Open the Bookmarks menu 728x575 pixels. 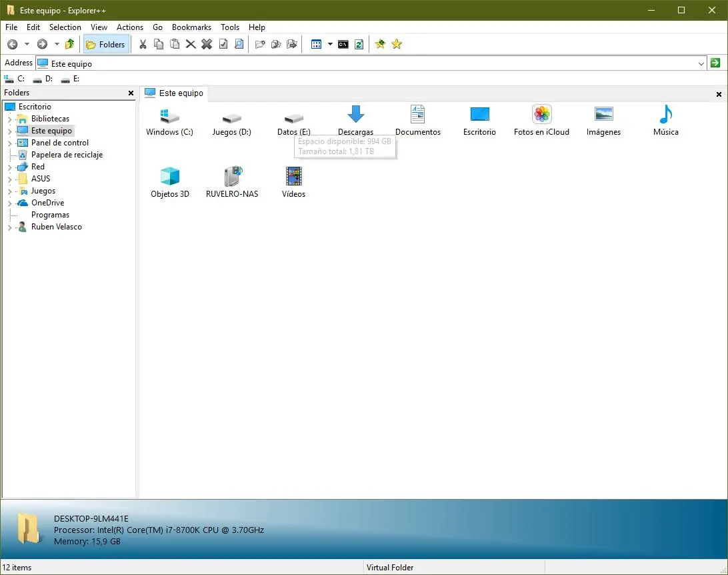coord(191,27)
